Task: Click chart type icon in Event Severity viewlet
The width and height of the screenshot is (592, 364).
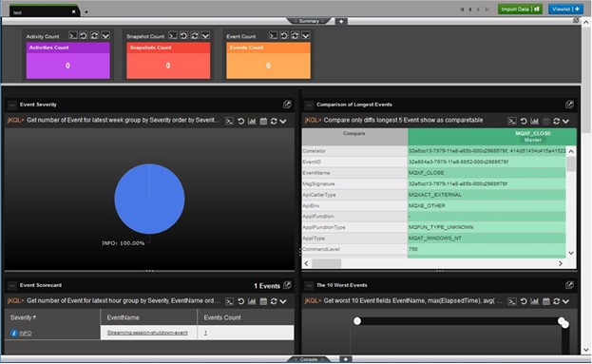Action: point(252,122)
